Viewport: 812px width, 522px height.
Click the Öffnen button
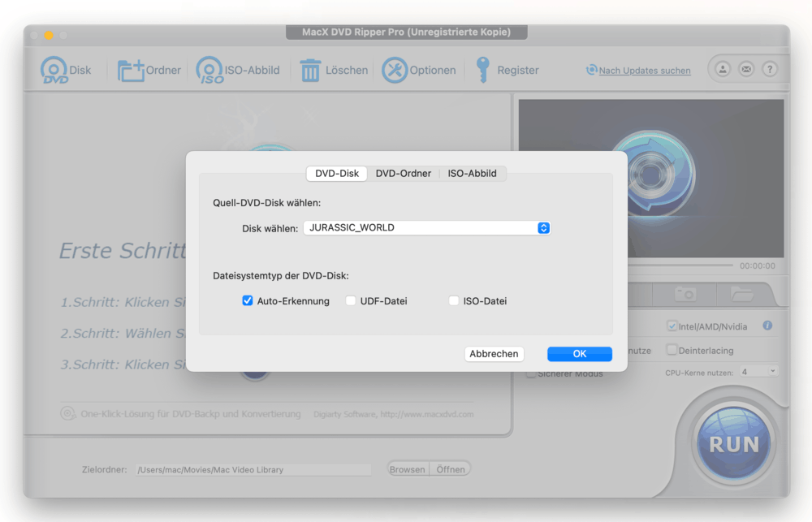coord(450,469)
